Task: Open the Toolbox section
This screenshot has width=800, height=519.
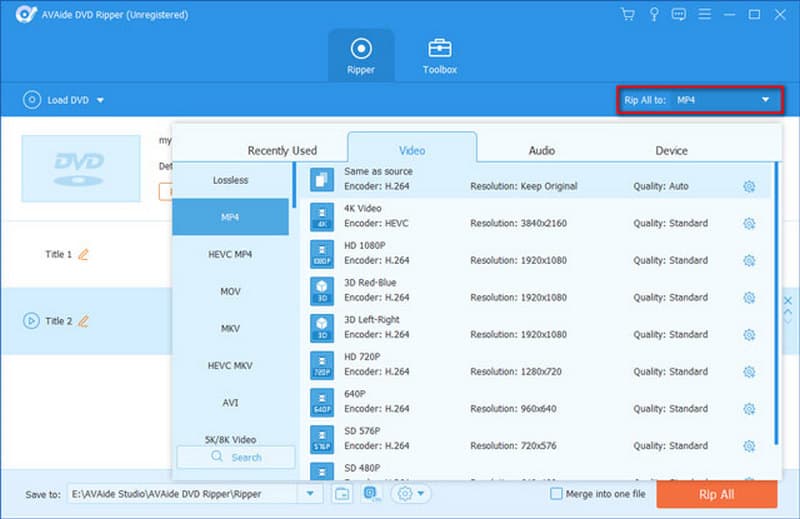Action: 439,56
